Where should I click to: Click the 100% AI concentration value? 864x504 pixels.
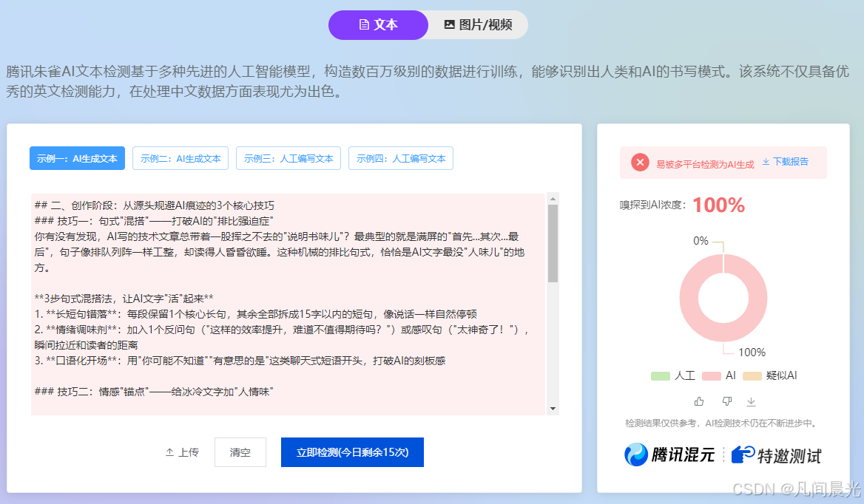coord(718,205)
